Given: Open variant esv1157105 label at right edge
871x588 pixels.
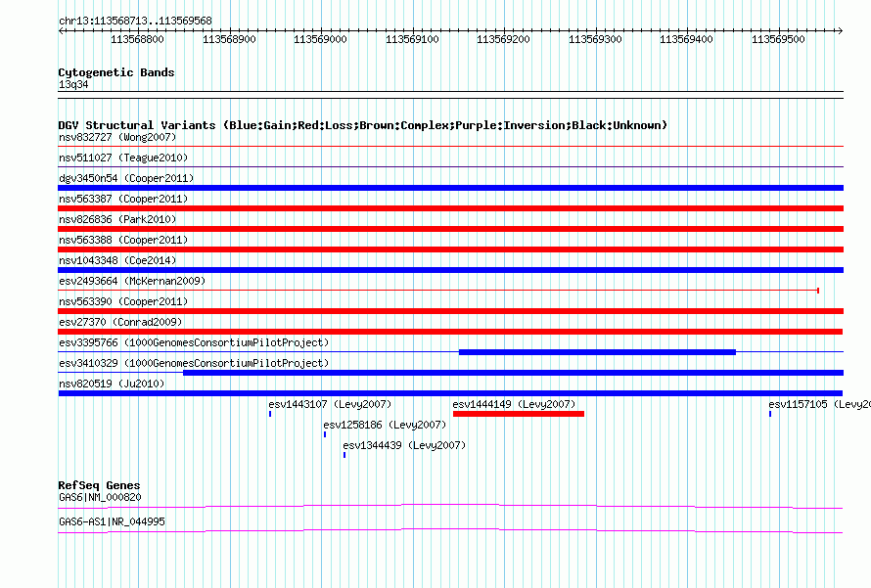Looking at the screenshot, I should (x=819, y=404).
